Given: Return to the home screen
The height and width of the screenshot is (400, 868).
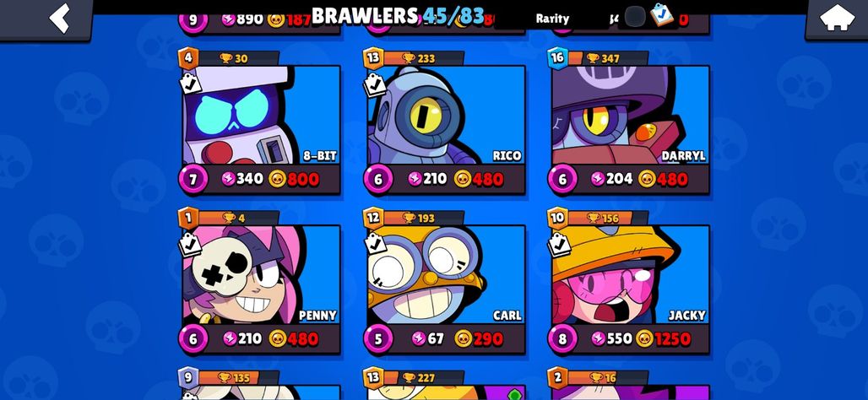Looking at the screenshot, I should click(x=837, y=18).
